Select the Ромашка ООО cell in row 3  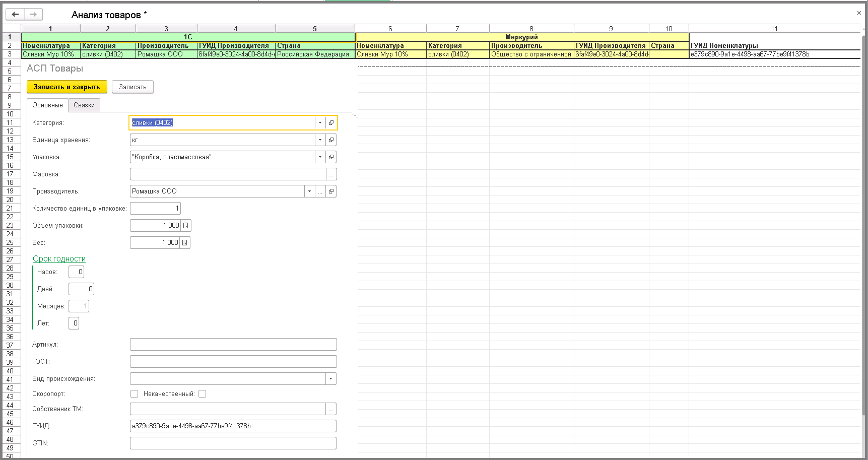166,54
